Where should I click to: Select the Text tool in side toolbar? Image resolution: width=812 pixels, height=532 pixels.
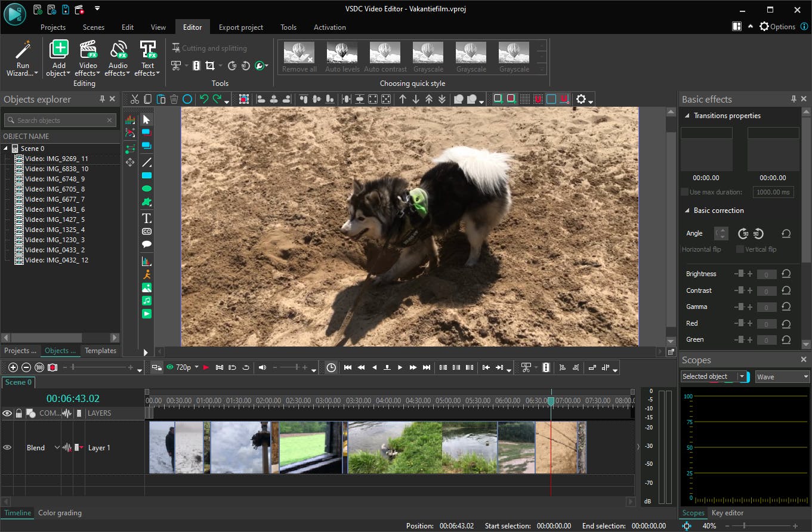(x=147, y=218)
